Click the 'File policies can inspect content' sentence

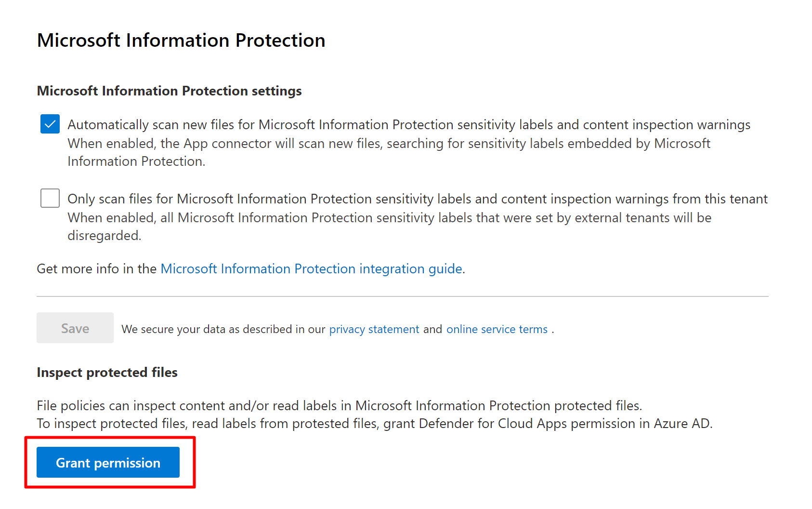click(339, 406)
